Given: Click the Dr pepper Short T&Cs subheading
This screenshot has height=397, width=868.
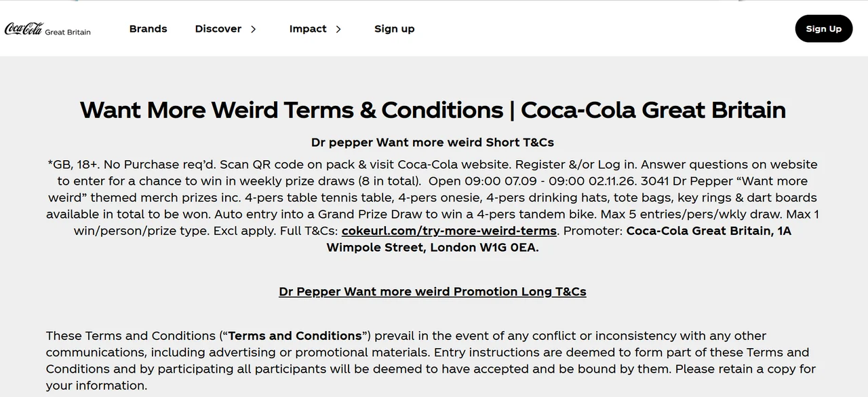Looking at the screenshot, I should pos(433,142).
